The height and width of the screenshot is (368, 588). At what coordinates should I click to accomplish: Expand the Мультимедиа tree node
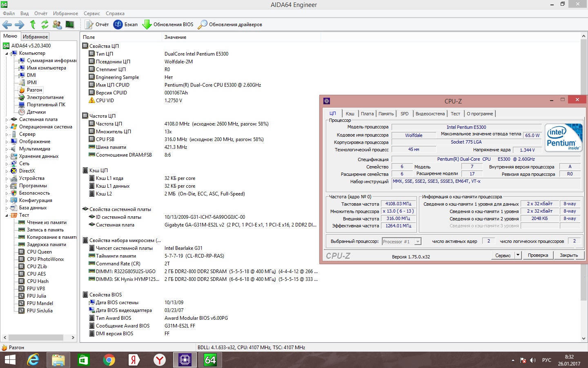[x=7, y=149]
